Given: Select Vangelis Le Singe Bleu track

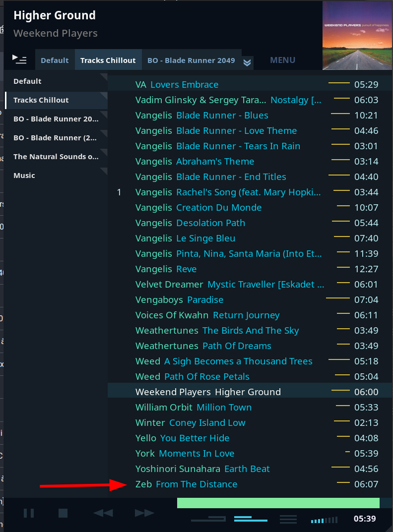Looking at the screenshot, I should 250,238.
